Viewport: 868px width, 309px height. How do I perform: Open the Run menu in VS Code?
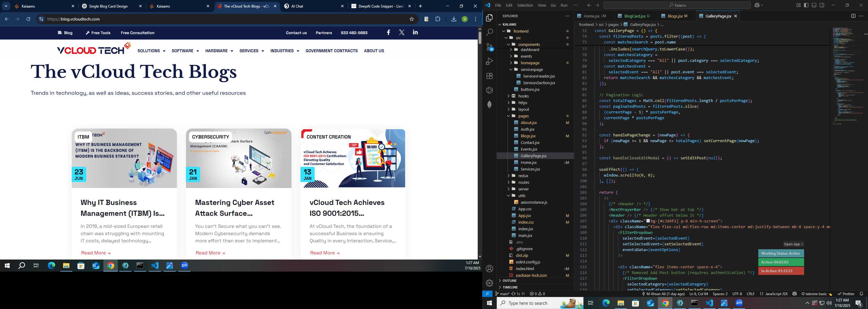(x=564, y=5)
